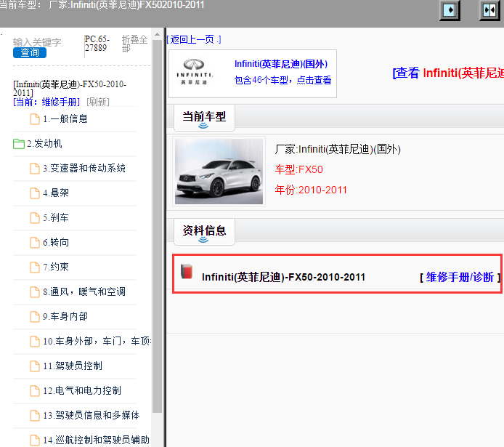Click the 厂家:Infiniti(英菲尼迪)(国外) text
This screenshot has height=447, width=504.
(x=338, y=150)
